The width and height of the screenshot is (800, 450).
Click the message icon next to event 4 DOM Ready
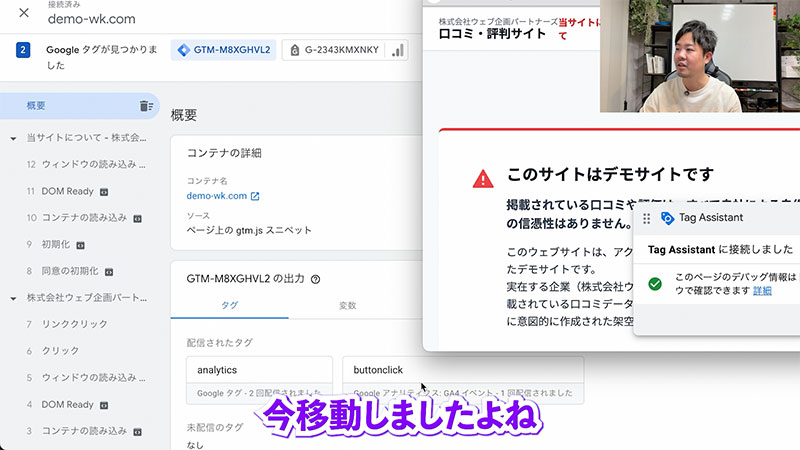[104, 405]
